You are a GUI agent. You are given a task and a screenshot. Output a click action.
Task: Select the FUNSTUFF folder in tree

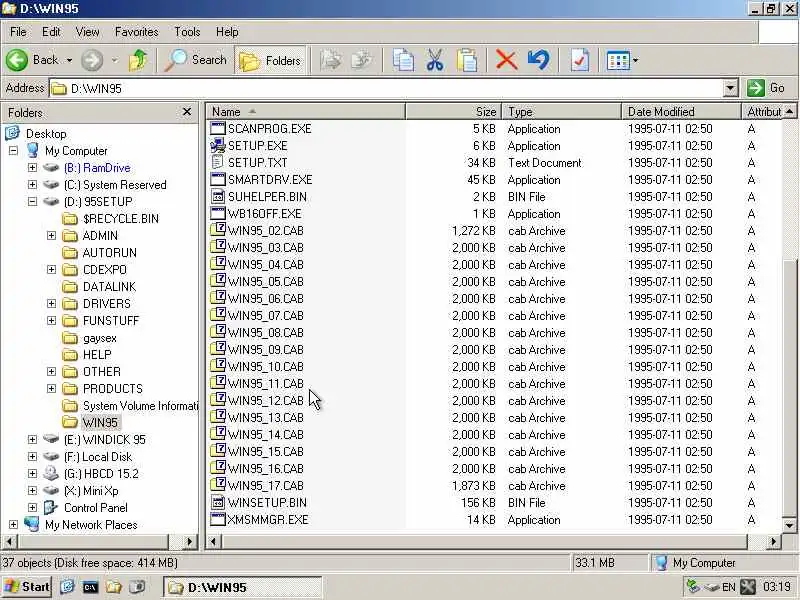click(111, 320)
